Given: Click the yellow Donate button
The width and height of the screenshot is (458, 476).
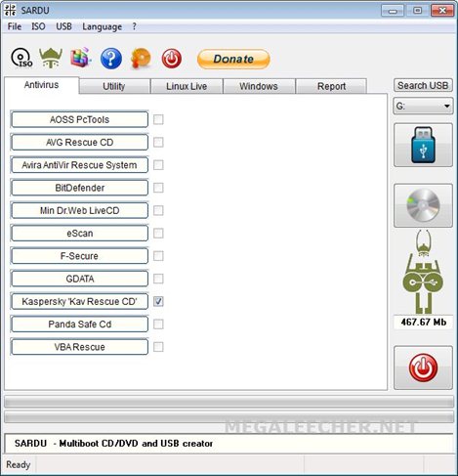Looking at the screenshot, I should 233,59.
